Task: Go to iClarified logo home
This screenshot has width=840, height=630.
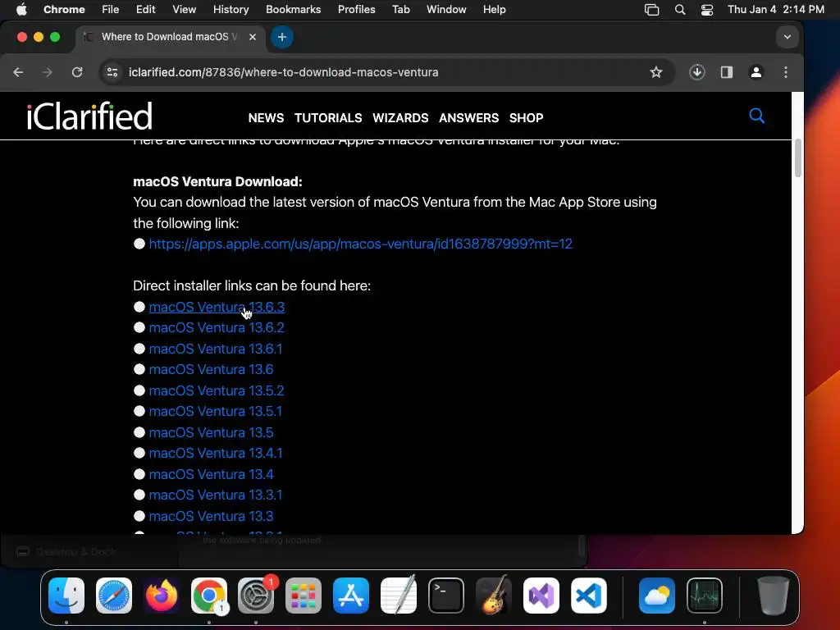Action: pos(89,116)
